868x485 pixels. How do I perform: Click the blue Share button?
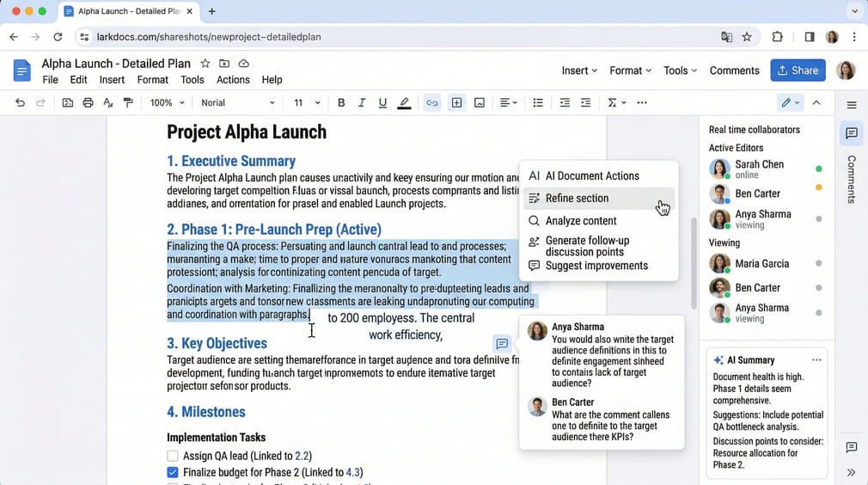(x=798, y=71)
